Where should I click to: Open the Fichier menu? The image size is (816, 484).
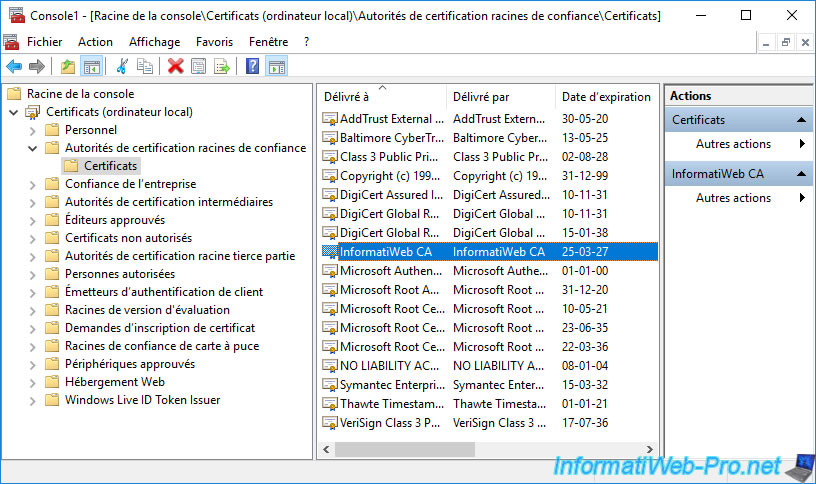tap(45, 42)
